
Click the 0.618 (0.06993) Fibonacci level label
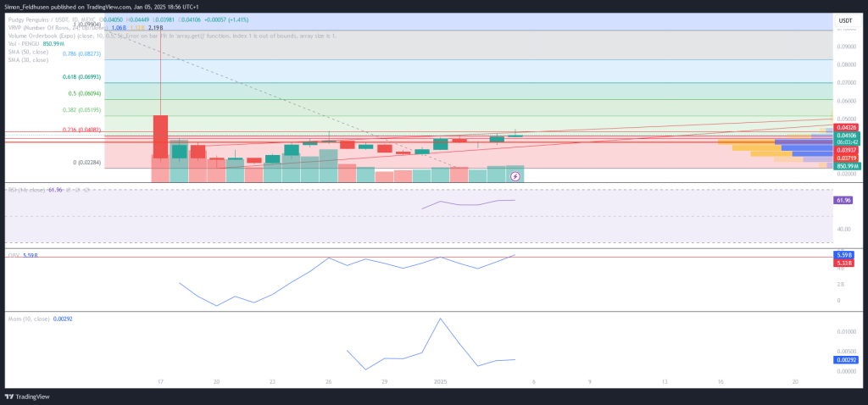pos(82,77)
